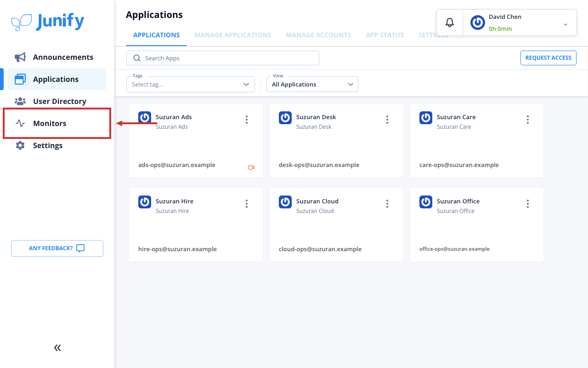
Task: Click the cloud-ops@suzuran.example account text
Action: pyautogui.click(x=320, y=249)
